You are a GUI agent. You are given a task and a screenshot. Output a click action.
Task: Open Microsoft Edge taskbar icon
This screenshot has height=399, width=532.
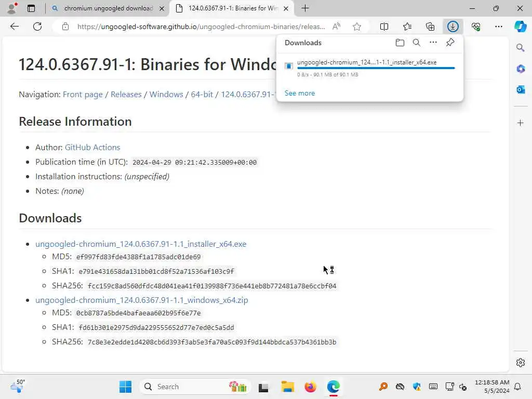(334, 387)
